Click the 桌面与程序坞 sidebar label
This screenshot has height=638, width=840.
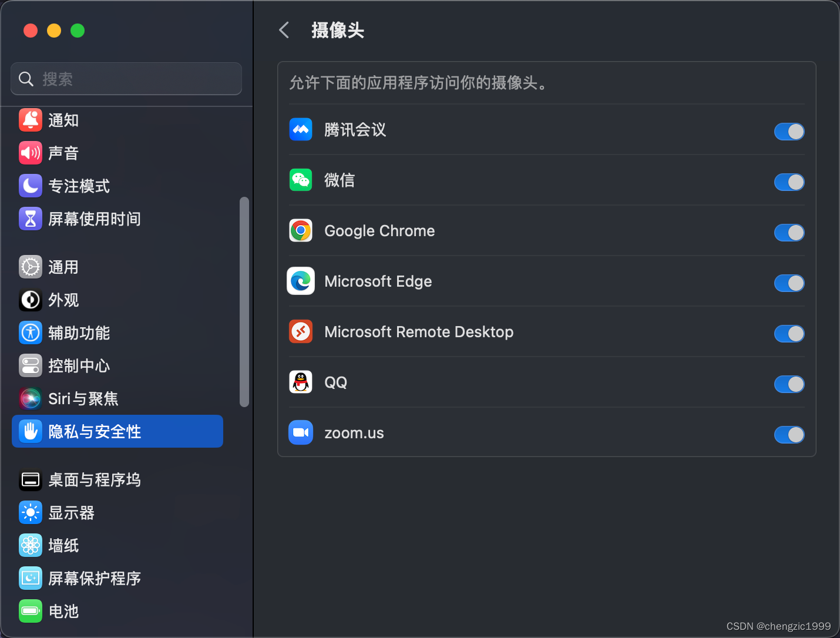click(95, 480)
